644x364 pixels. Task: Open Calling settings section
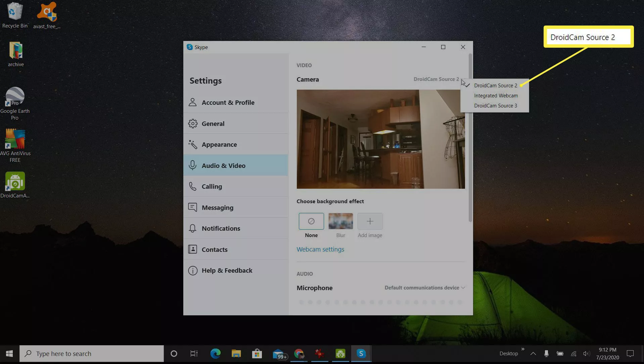tap(235, 186)
